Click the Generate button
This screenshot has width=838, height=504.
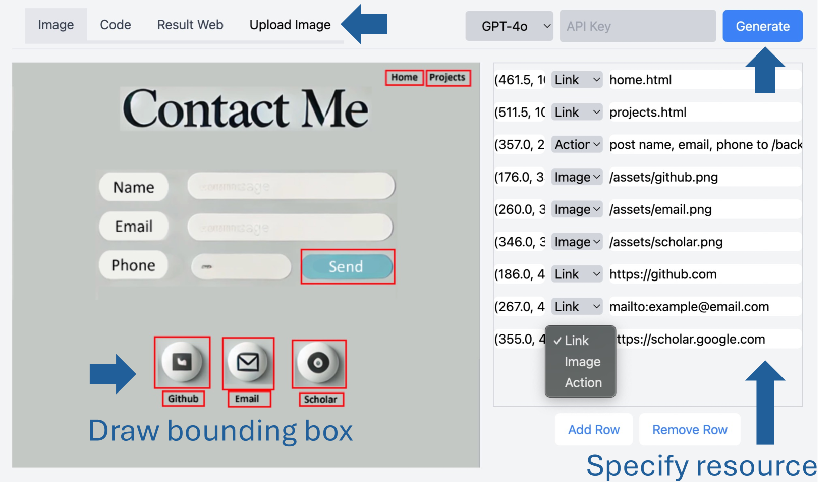[x=762, y=26]
